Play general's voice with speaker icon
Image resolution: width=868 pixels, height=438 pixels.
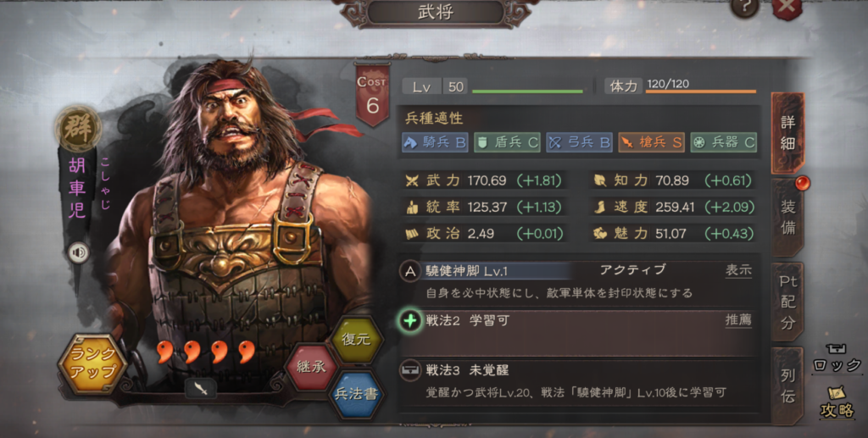click(79, 252)
